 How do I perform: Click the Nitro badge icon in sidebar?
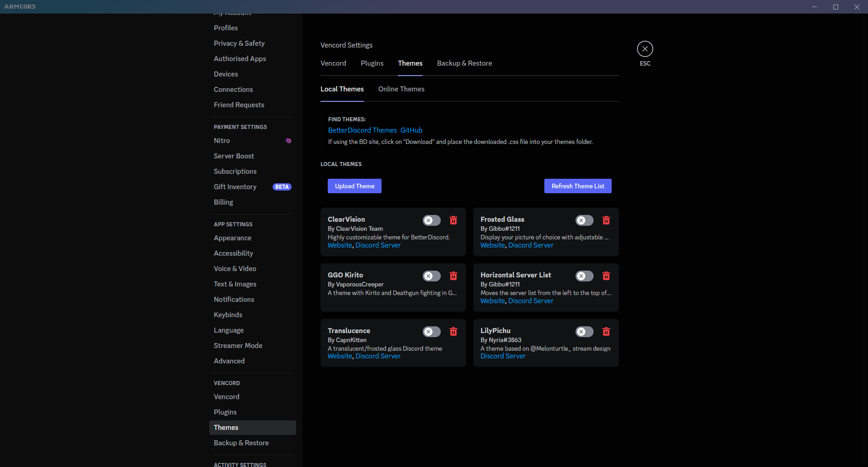(x=288, y=141)
